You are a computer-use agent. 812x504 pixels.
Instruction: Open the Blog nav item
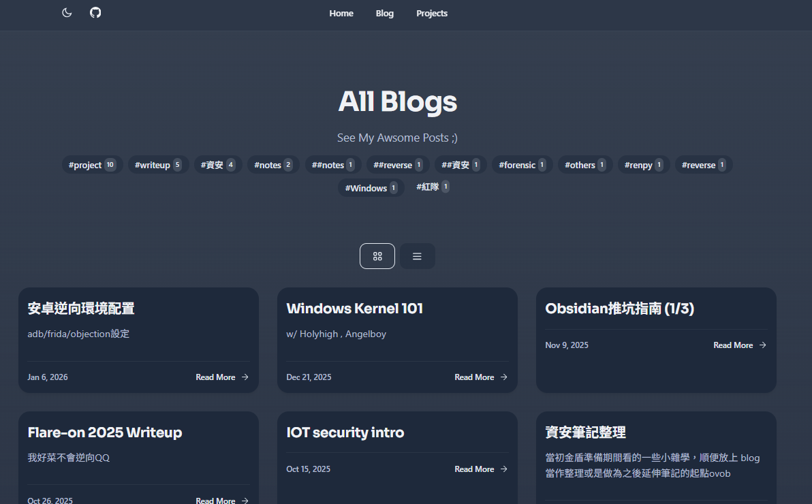click(x=385, y=14)
